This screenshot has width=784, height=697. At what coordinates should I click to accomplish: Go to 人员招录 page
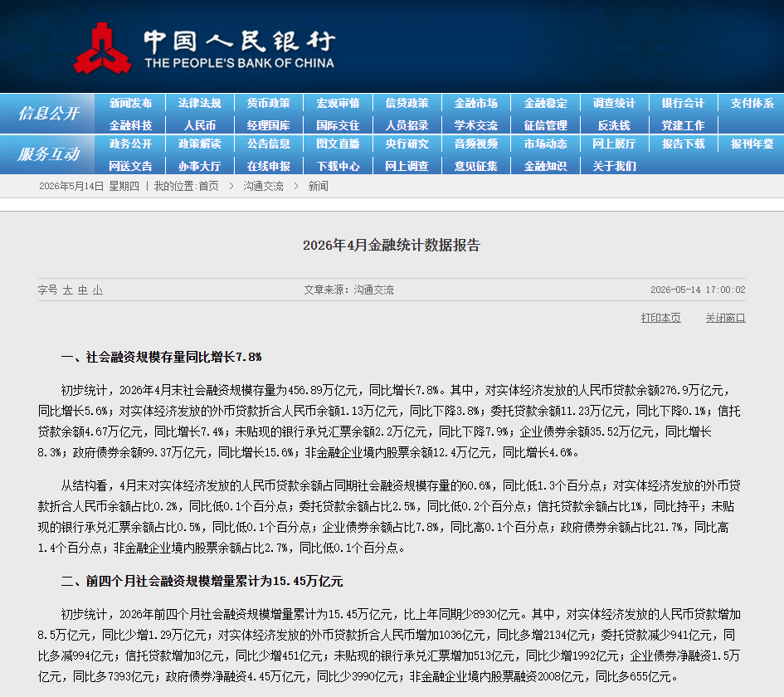coord(407,125)
